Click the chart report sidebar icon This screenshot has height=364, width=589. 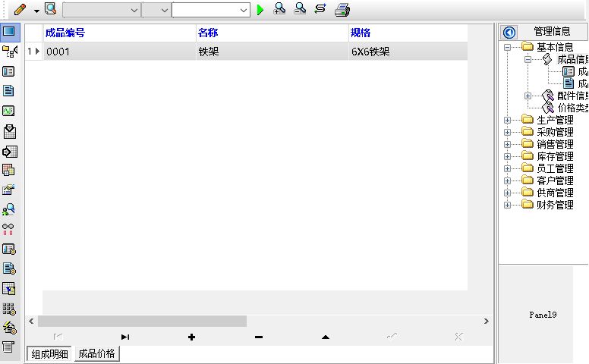[8, 190]
